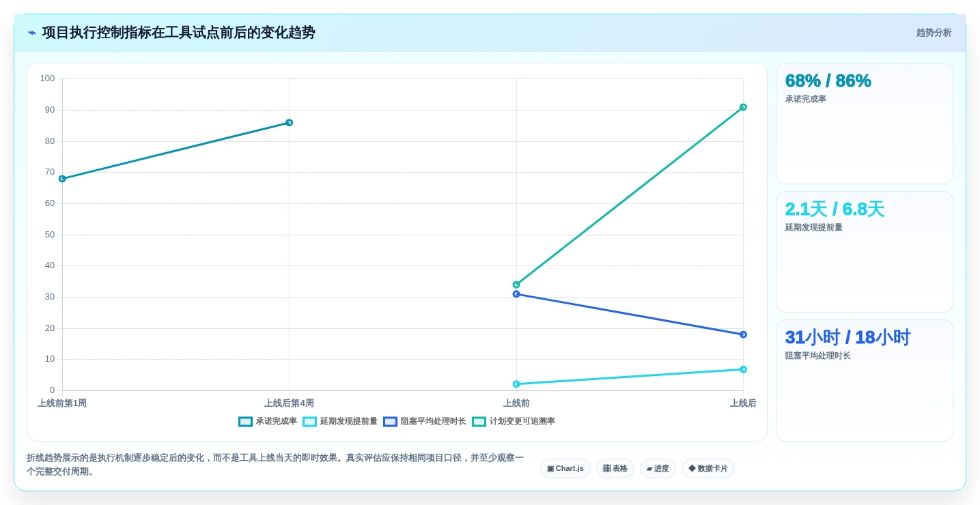Viewport: 980px width, 505px height.
Task: Click the 上线前 axis label
Action: (516, 403)
